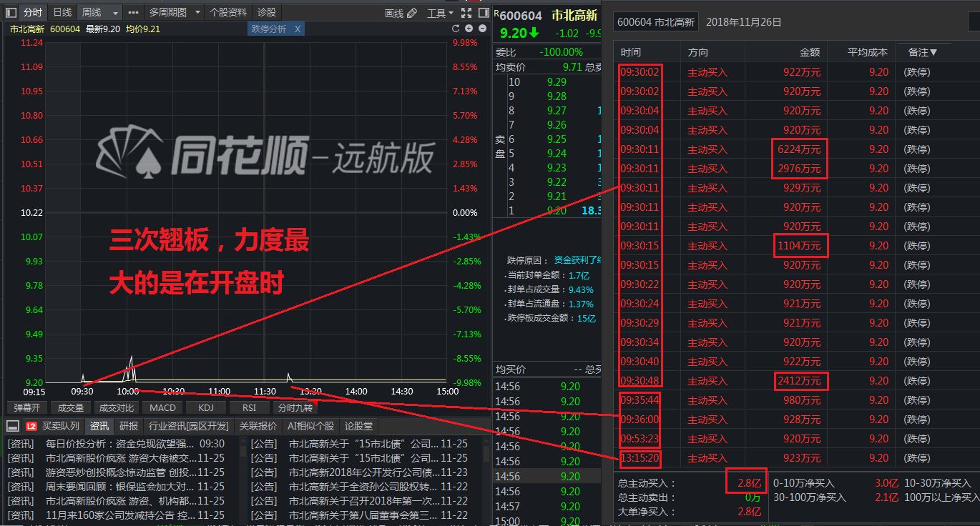Switch chart to fullscreen view icon
The width and height of the screenshot is (980, 526).
pos(466,13)
